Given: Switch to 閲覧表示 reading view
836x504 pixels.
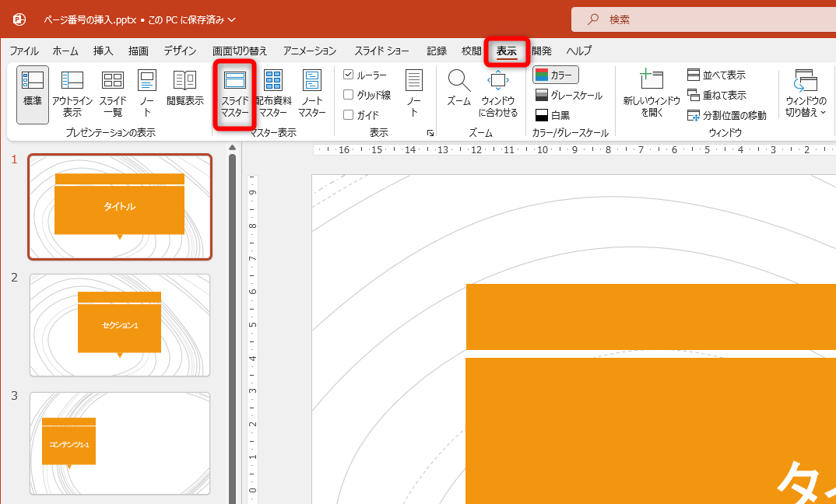Looking at the screenshot, I should (x=185, y=89).
